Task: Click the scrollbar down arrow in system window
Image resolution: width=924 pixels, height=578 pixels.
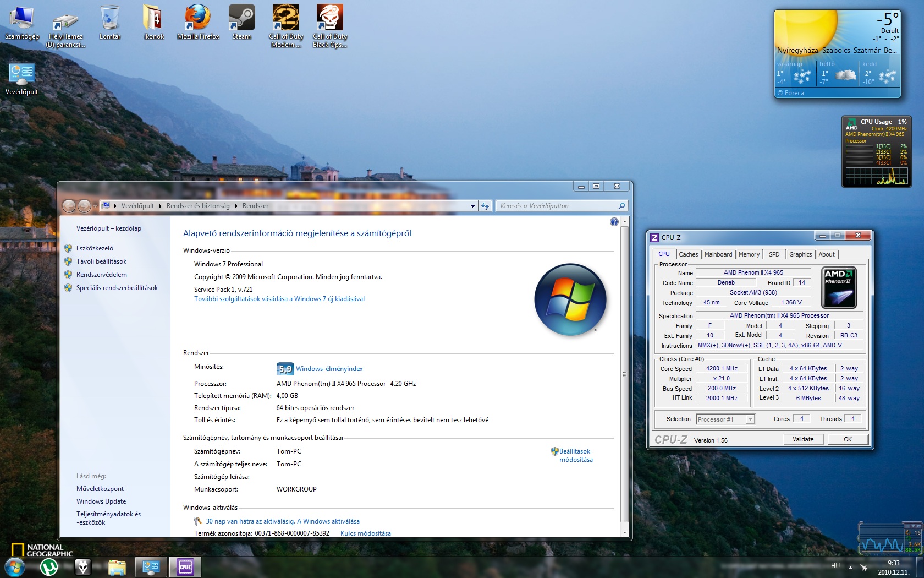Action: (x=624, y=532)
